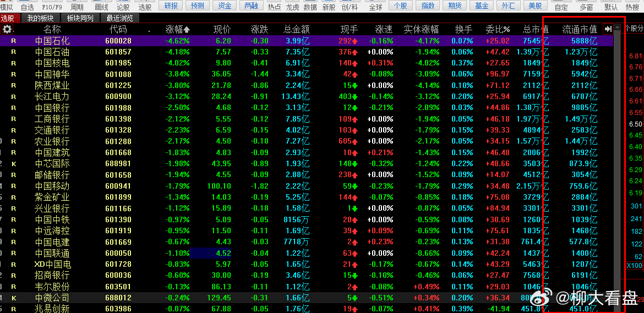Select the 中国石化 stock row name
The height and width of the screenshot is (313, 644).
click(x=52, y=41)
